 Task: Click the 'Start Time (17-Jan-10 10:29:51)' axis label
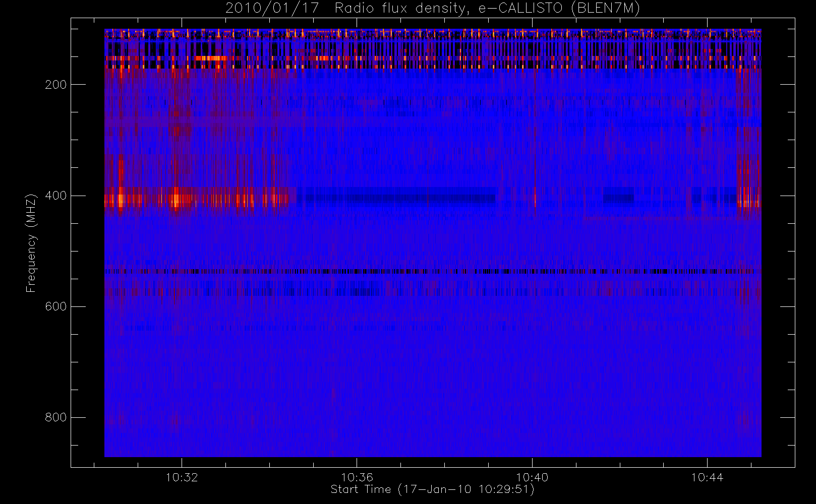point(432,489)
